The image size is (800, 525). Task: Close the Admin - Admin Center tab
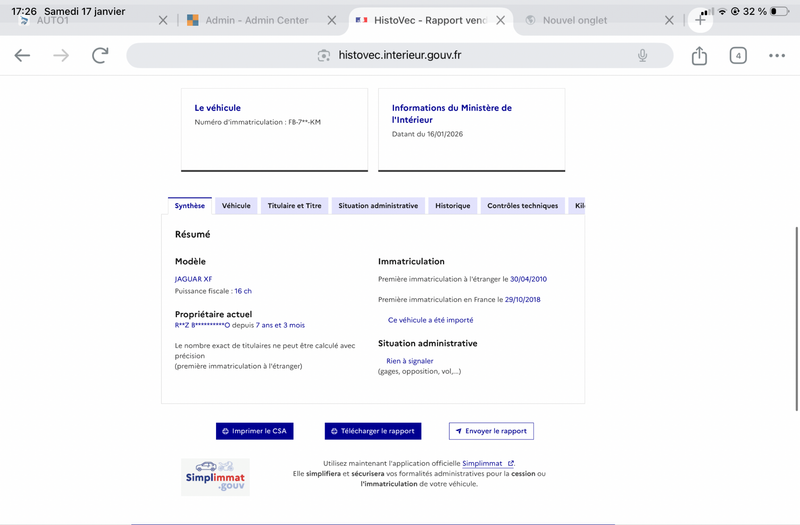click(x=332, y=20)
